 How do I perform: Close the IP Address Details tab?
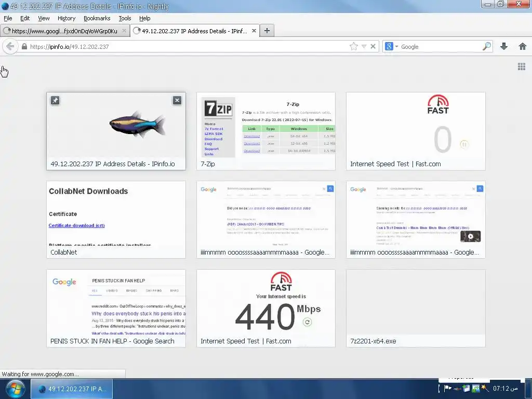[x=254, y=31]
